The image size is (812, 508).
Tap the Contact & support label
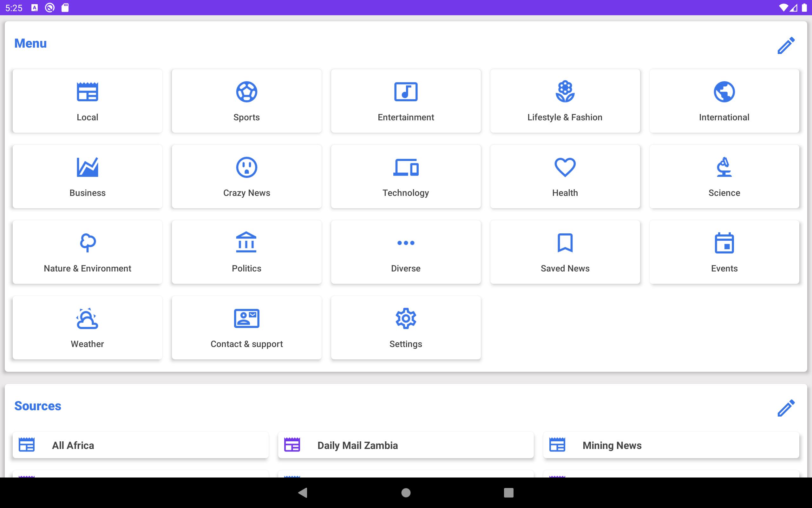pyautogui.click(x=247, y=344)
